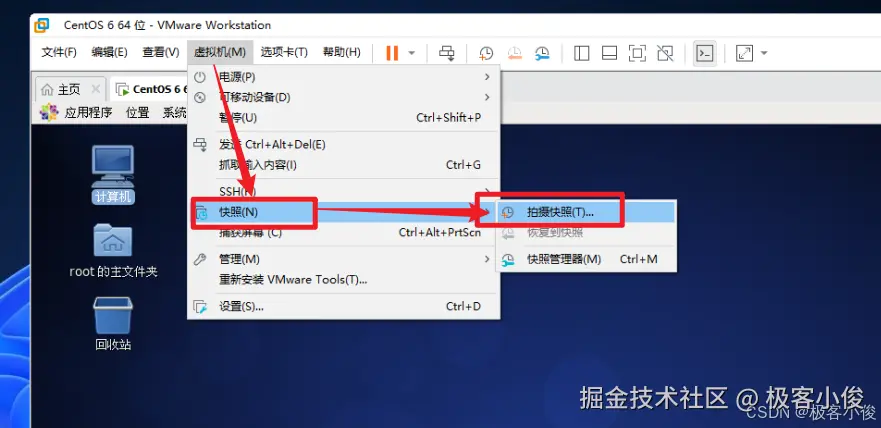Open dropdown arrow beside stretch display icon
The width and height of the screenshot is (881, 428).
coord(764,53)
